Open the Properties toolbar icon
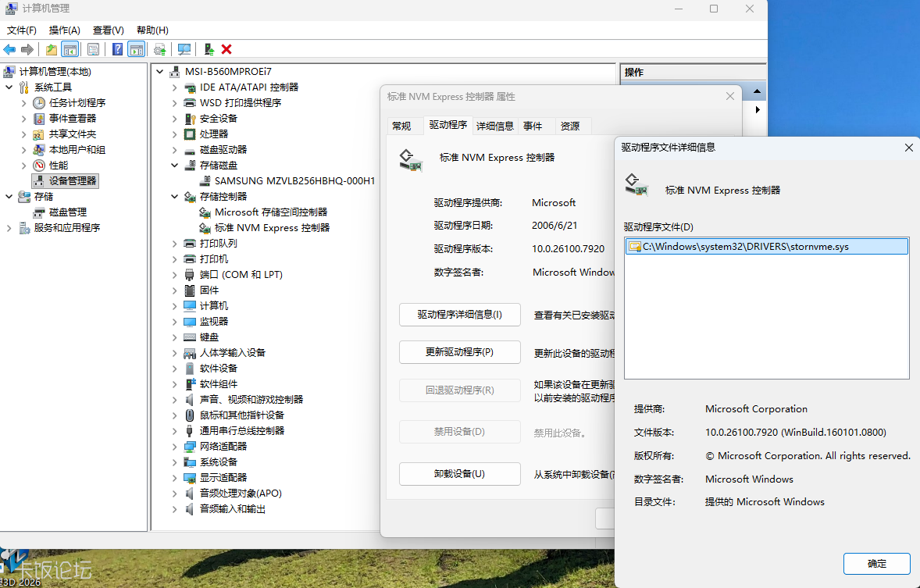Screen dimensions: 920x588 click(93, 49)
